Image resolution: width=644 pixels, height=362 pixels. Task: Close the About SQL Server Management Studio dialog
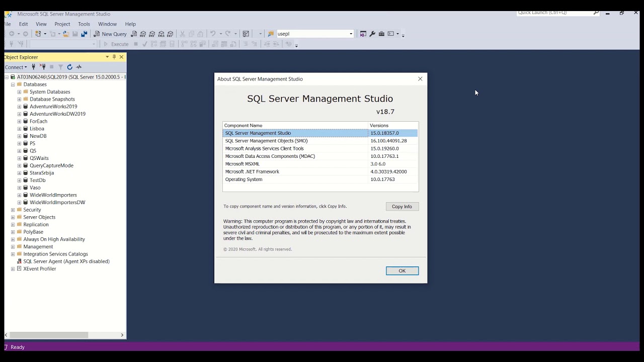point(420,79)
